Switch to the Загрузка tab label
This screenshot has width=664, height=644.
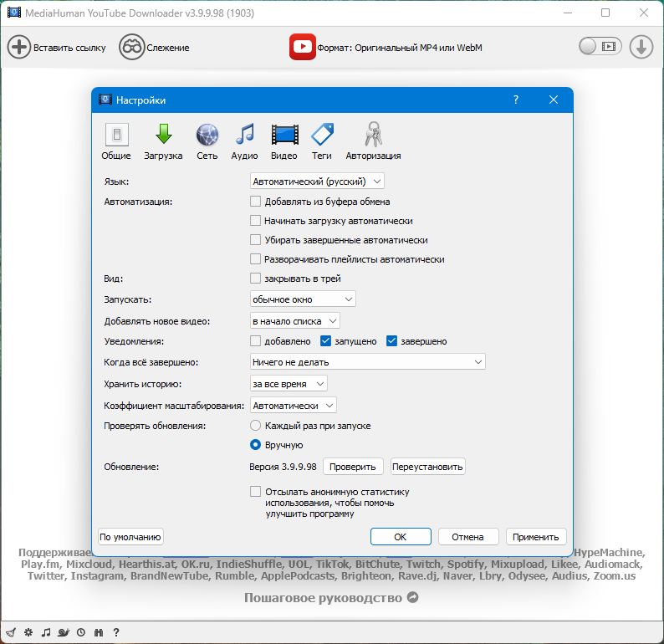pyautogui.click(x=163, y=156)
